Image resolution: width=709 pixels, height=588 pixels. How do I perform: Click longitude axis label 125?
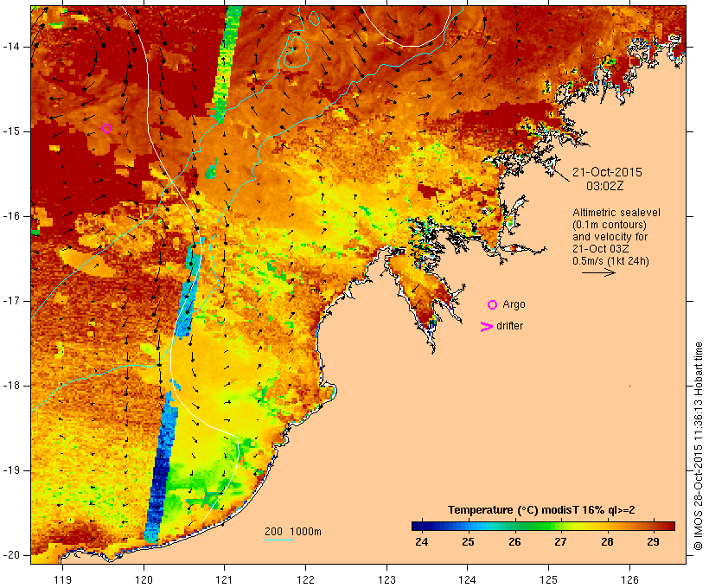coord(548,579)
